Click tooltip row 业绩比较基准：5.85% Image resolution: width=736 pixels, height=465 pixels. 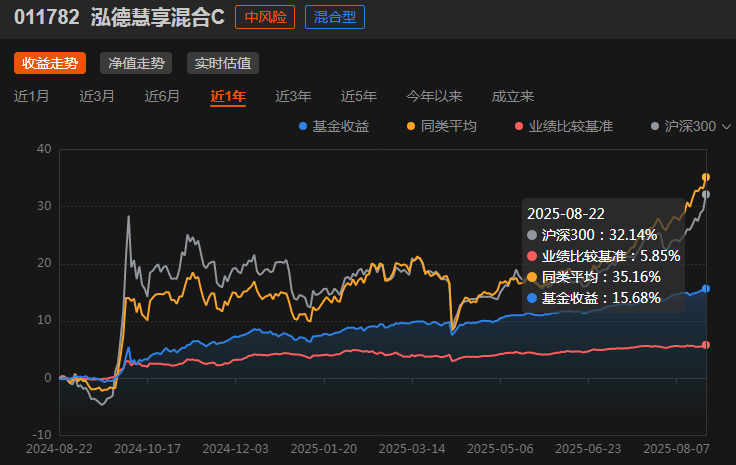[x=604, y=256]
